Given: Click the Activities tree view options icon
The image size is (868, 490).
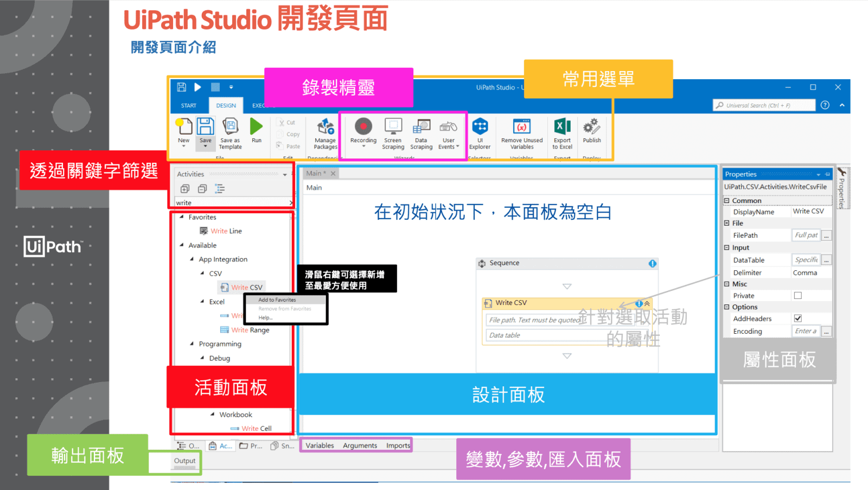Looking at the screenshot, I should pyautogui.click(x=220, y=189).
